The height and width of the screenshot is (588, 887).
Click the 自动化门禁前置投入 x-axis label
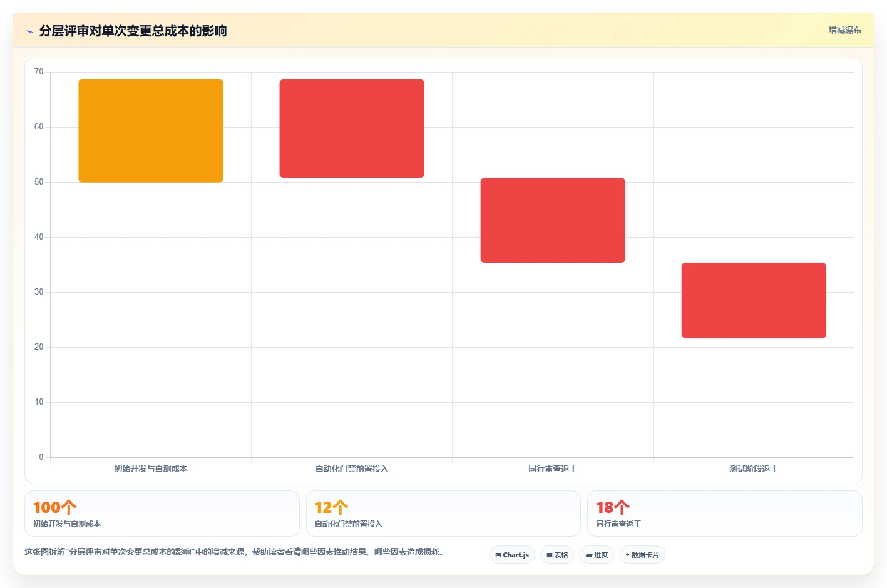(x=352, y=469)
